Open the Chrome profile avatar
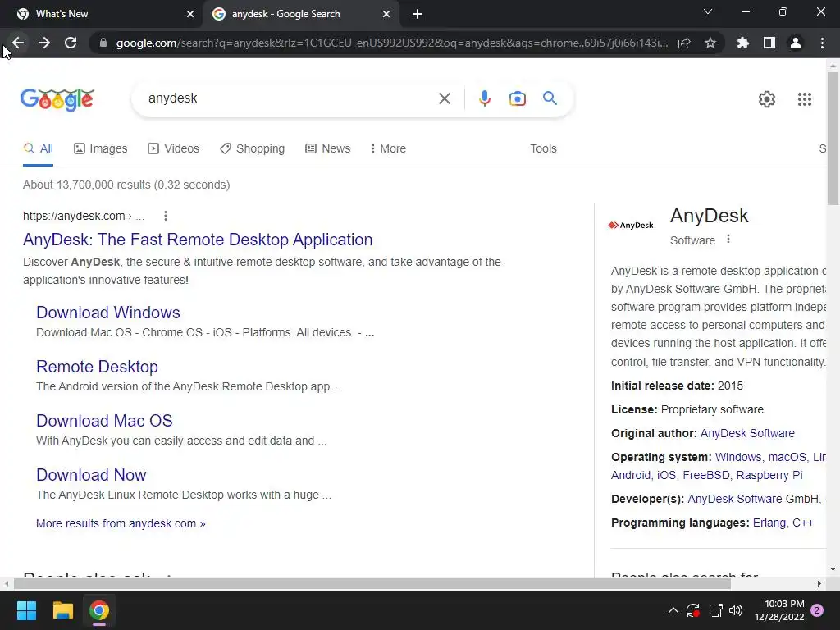 796,43
